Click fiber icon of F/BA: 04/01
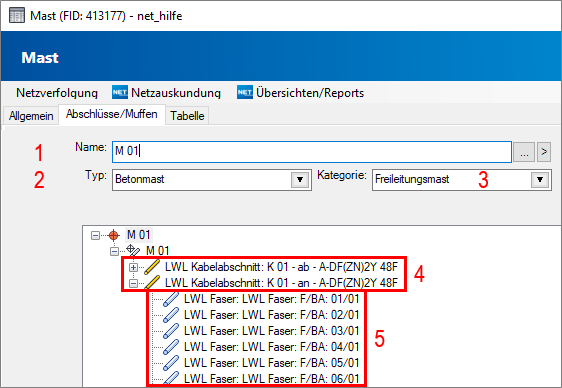The height and width of the screenshot is (388, 562). click(x=171, y=347)
